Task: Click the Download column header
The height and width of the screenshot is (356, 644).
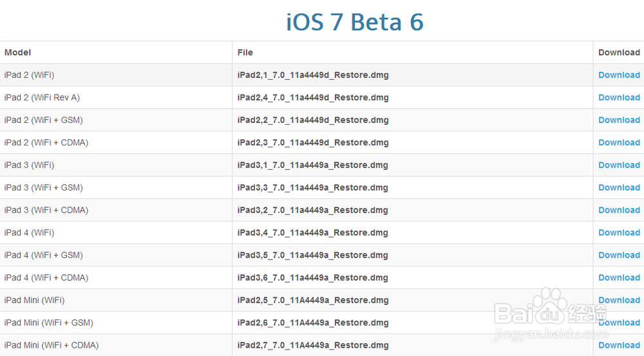Action: tap(619, 53)
